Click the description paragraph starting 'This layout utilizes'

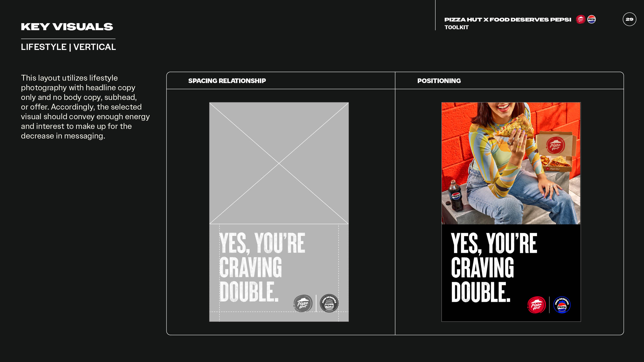tap(85, 107)
